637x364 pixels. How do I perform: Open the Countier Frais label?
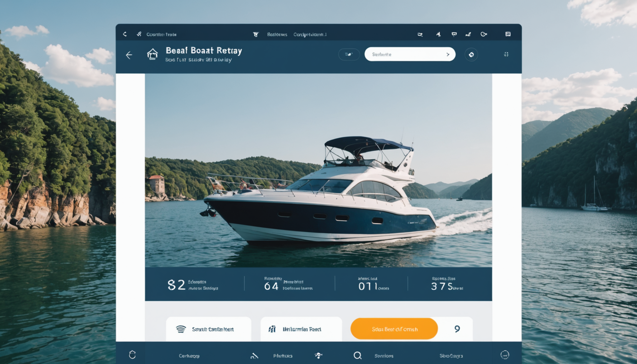pos(161,34)
